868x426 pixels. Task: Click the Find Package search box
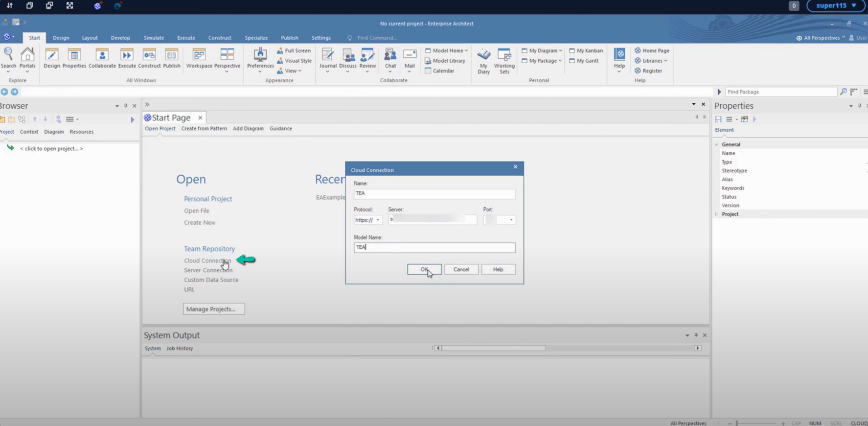781,92
